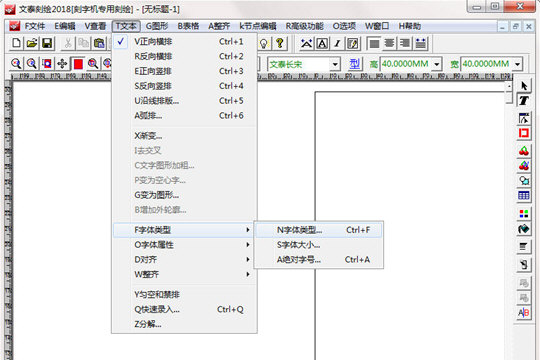Click the light bulb tip icon

tap(263, 43)
